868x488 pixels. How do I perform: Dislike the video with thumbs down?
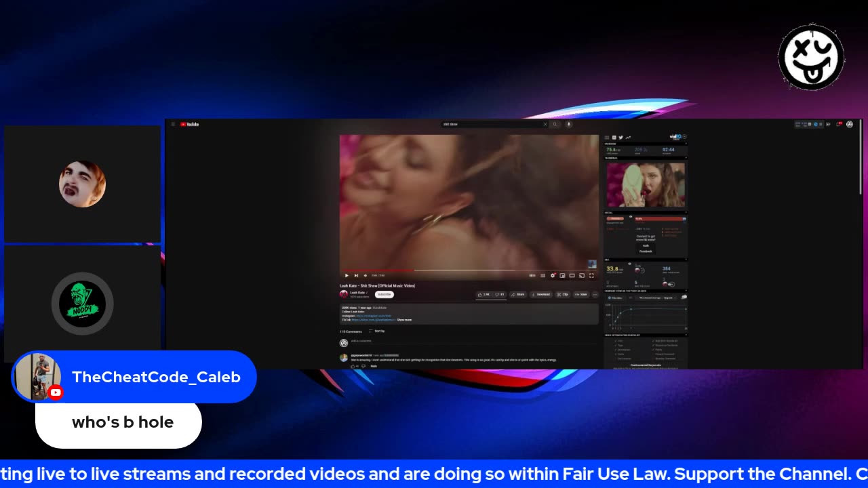pyautogui.click(x=500, y=294)
